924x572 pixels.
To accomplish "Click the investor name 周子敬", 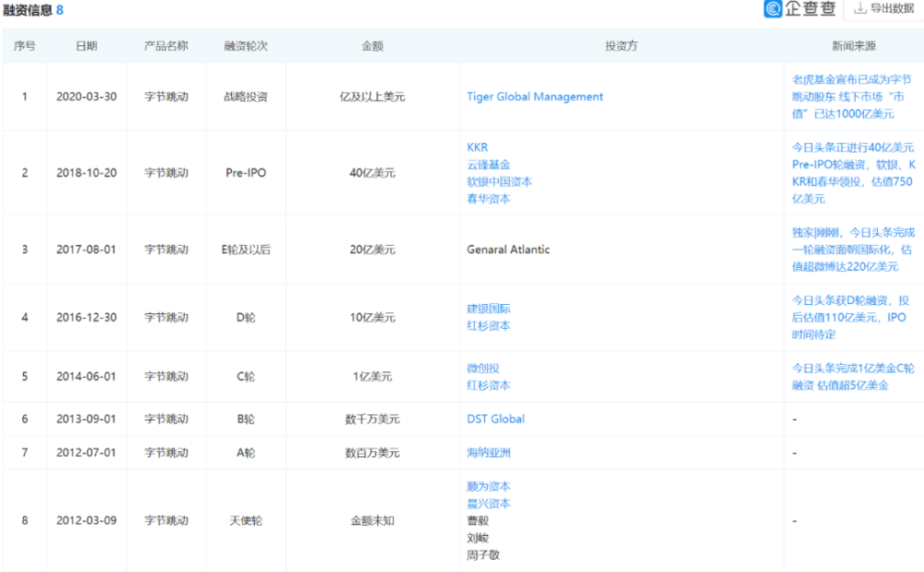I will click(x=483, y=555).
